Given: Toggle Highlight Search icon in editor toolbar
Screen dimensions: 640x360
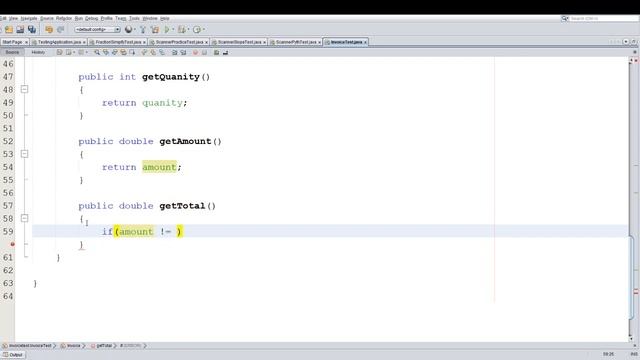Looking at the screenshot, I should [x=123, y=52].
